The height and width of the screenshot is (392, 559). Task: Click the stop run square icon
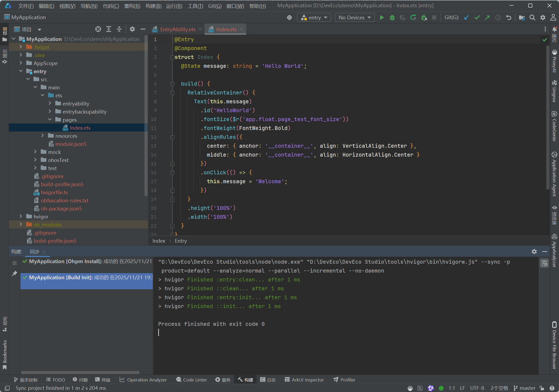(434, 17)
